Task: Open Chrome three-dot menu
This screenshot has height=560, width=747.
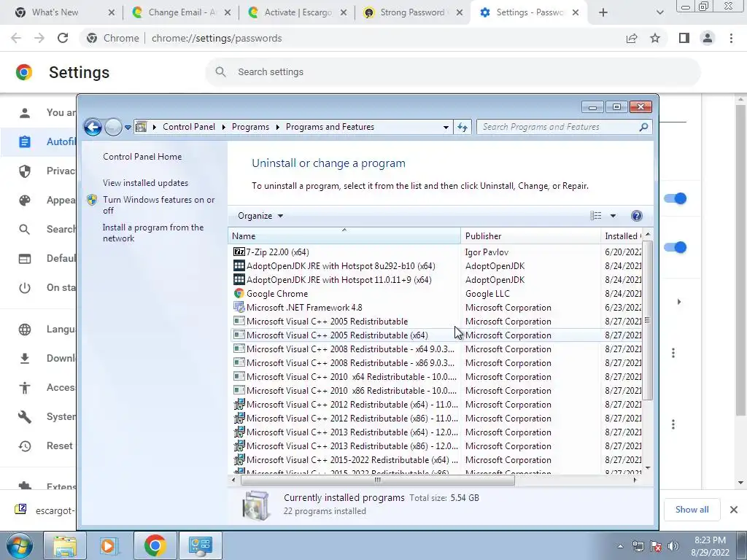Action: coord(731,38)
